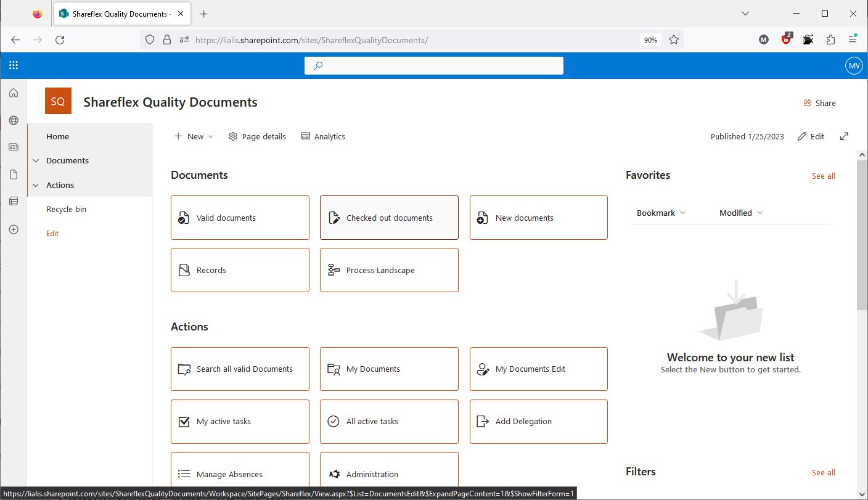The image size is (868, 500).
Task: Open the News icon in the app rail
Action: tap(14, 147)
